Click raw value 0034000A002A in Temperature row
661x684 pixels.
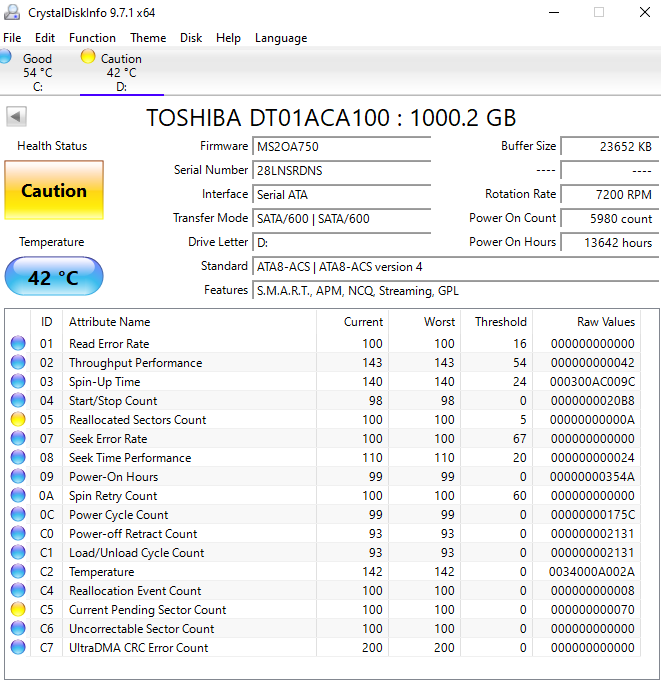[592, 571]
